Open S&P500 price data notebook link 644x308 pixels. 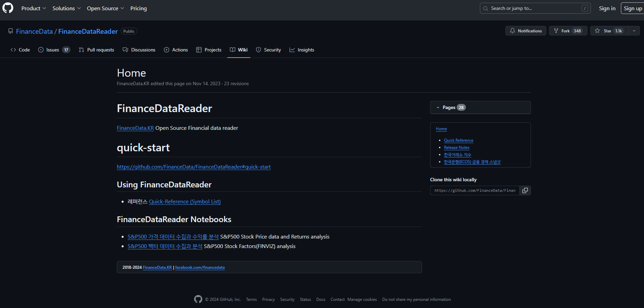(x=173, y=237)
